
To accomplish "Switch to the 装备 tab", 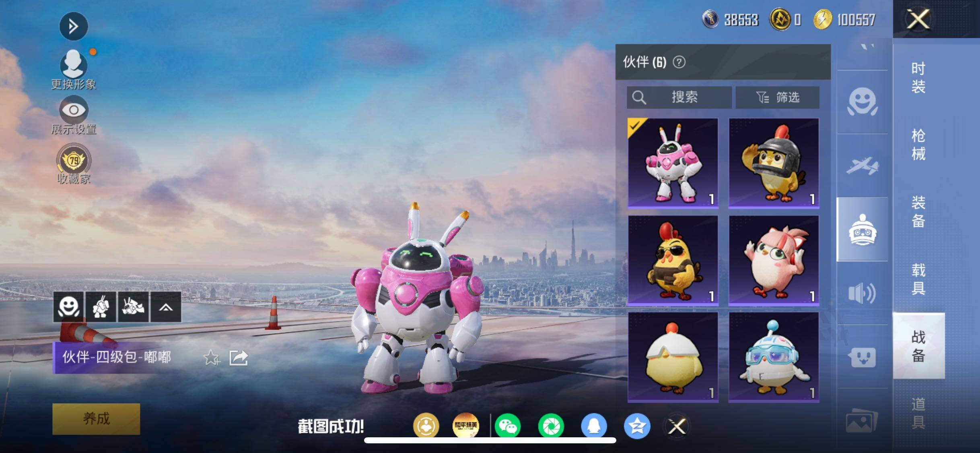I will (x=918, y=211).
